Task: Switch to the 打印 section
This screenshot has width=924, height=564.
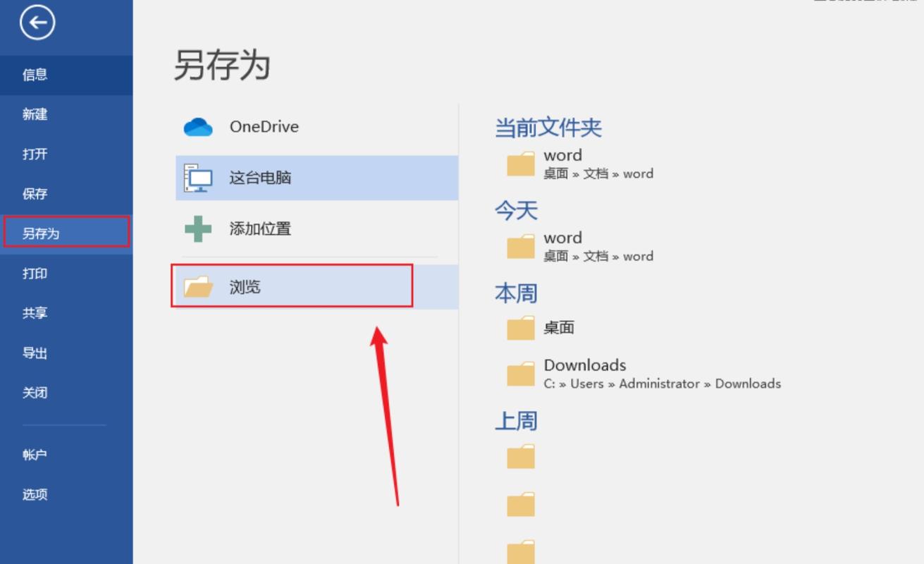Action: [34, 273]
